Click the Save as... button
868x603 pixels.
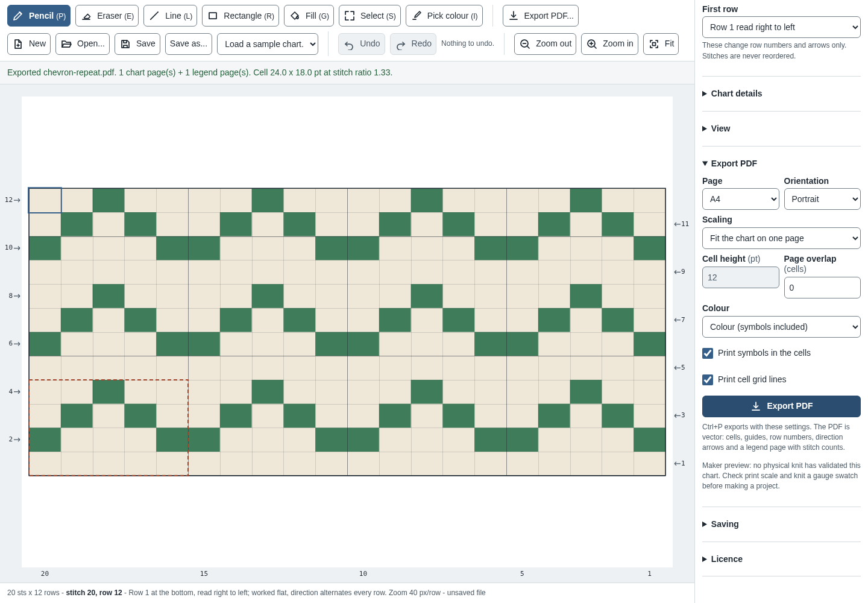[189, 44]
